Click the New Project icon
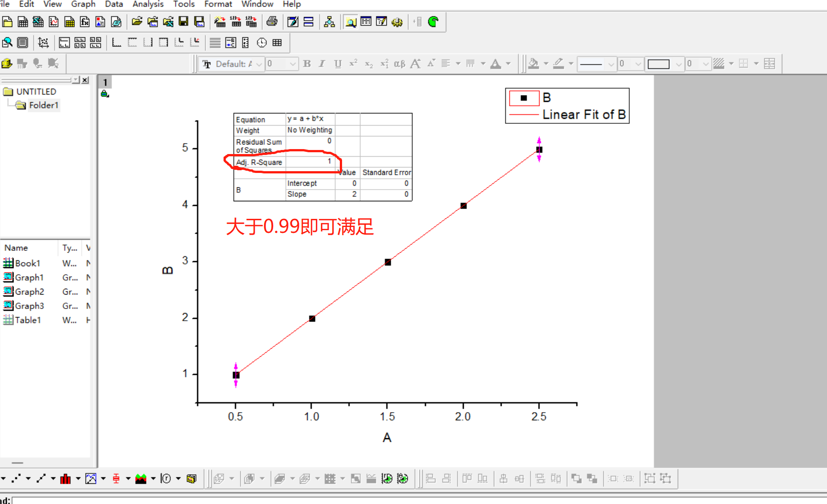Viewport: 827px width, 504px height. [x=7, y=22]
